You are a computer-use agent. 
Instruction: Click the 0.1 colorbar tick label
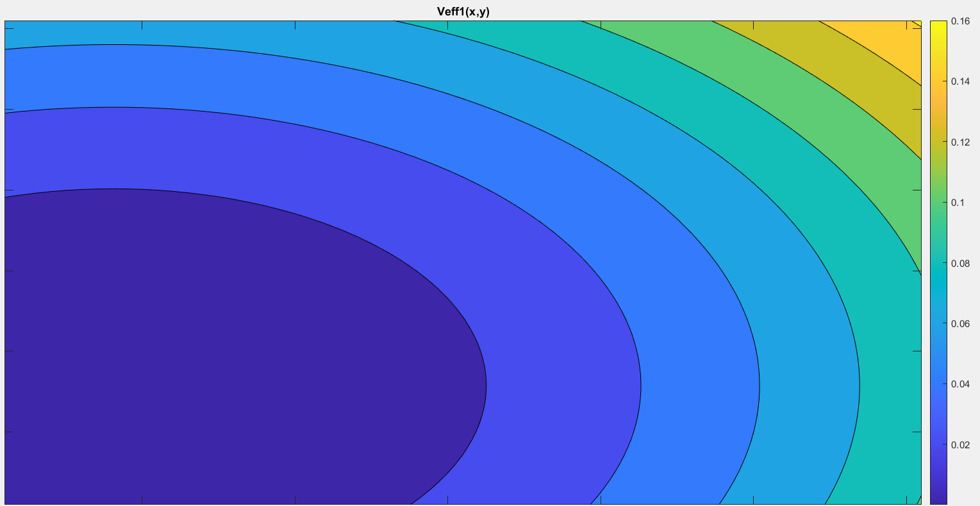pos(957,203)
